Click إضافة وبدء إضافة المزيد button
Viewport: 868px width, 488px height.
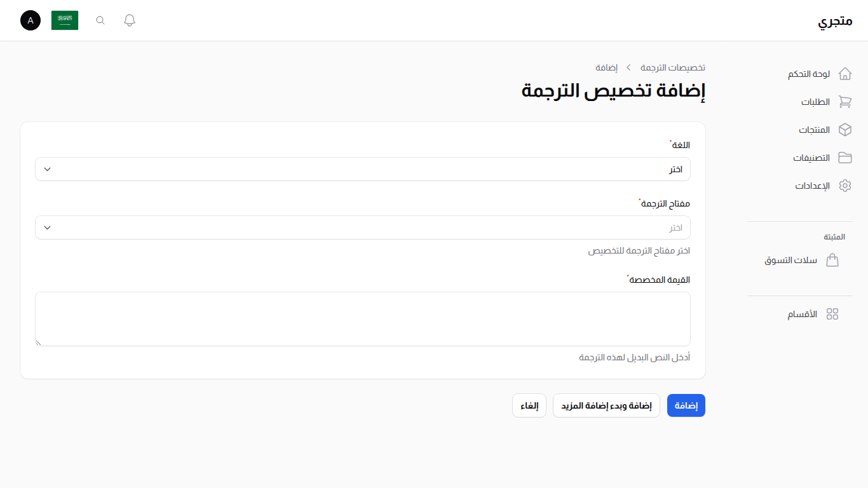pos(606,405)
